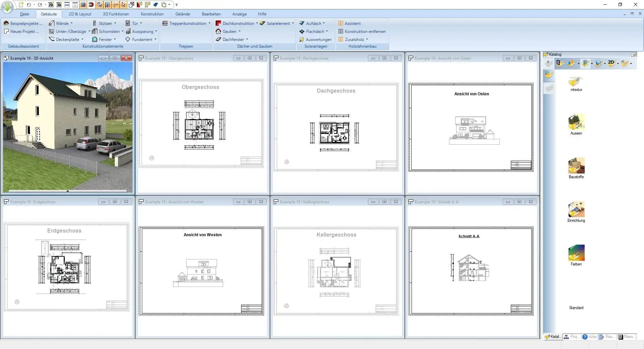Image resolution: width=644 pixels, height=349 pixels.
Task: Toggle the red magnet snap icon
Action: tap(91, 5)
